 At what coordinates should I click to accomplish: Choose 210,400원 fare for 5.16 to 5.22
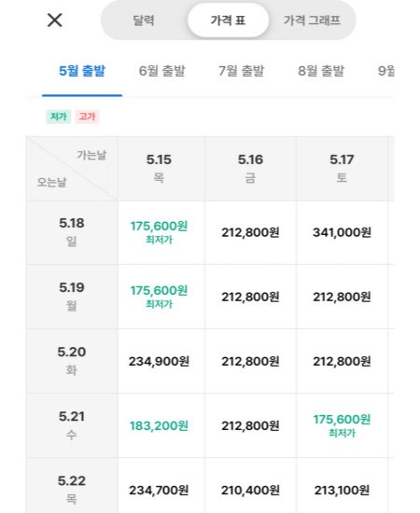250,490
